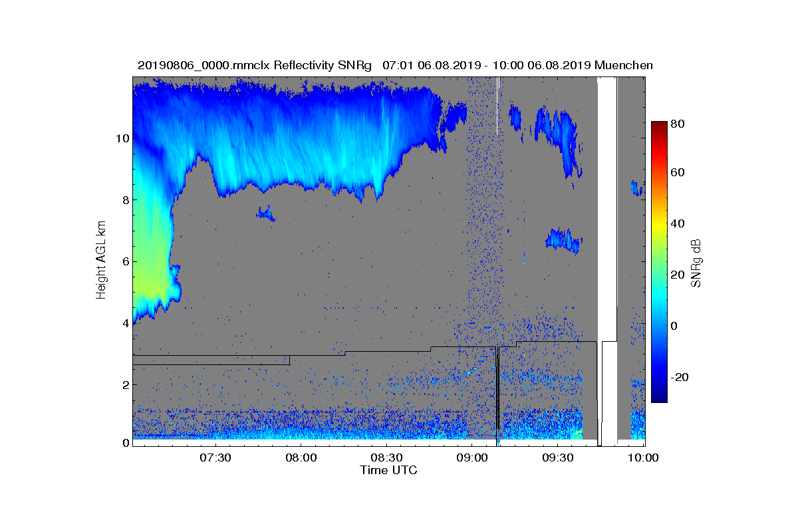This screenshot has width=798, height=532.
Task: Click the SNRg color scale bar
Action: pyautogui.click(x=659, y=262)
